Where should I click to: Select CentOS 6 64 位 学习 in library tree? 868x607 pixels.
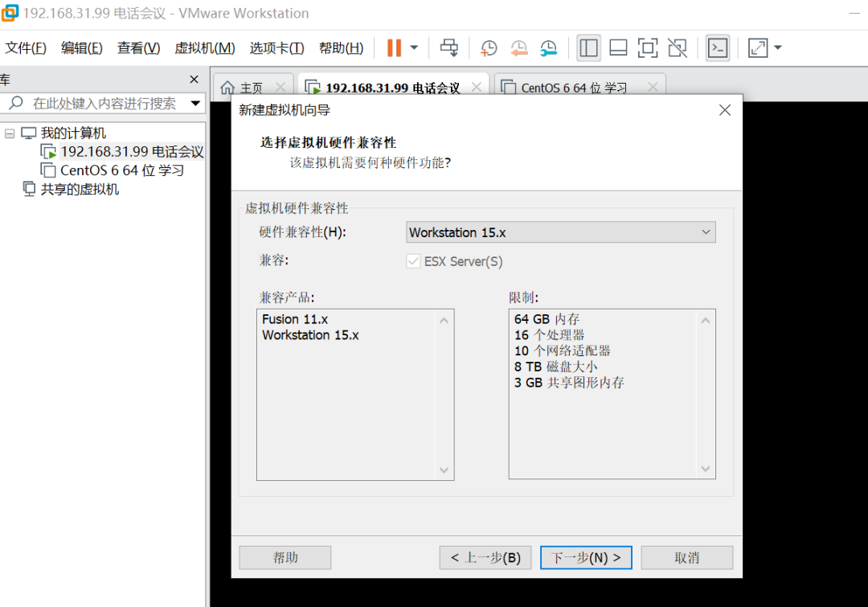point(122,170)
